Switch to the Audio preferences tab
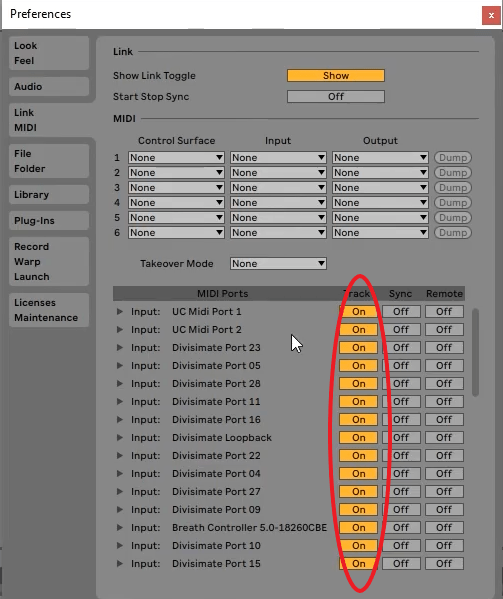The image size is (503, 599). [49, 87]
